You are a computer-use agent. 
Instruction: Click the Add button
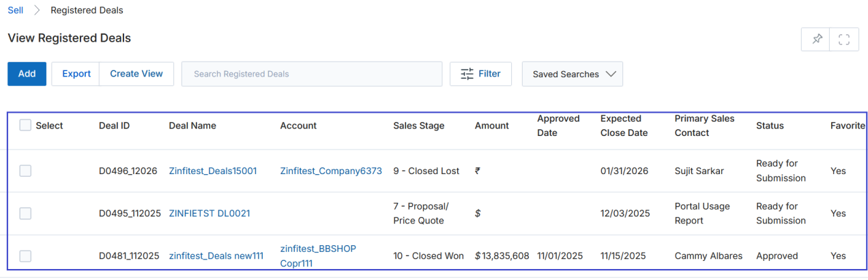pyautogui.click(x=27, y=74)
